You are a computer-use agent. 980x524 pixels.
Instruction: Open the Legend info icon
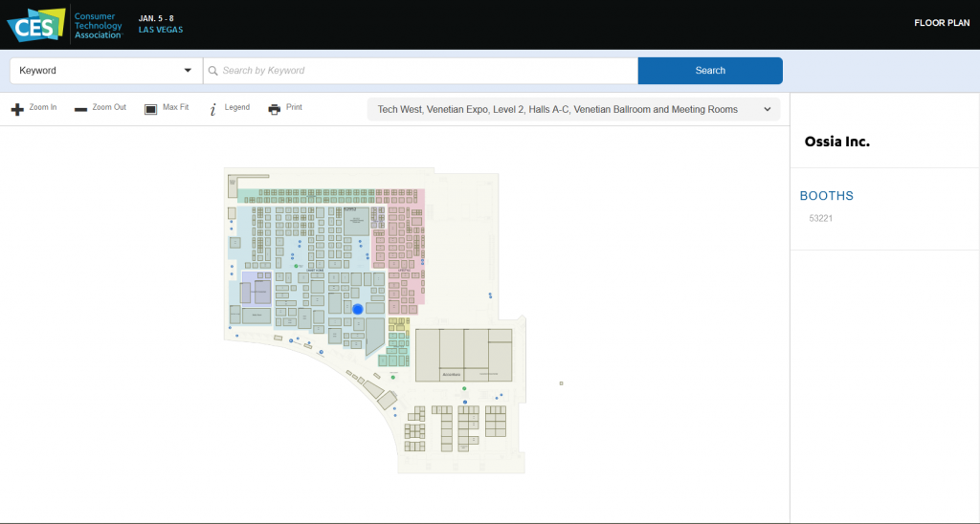coord(212,110)
